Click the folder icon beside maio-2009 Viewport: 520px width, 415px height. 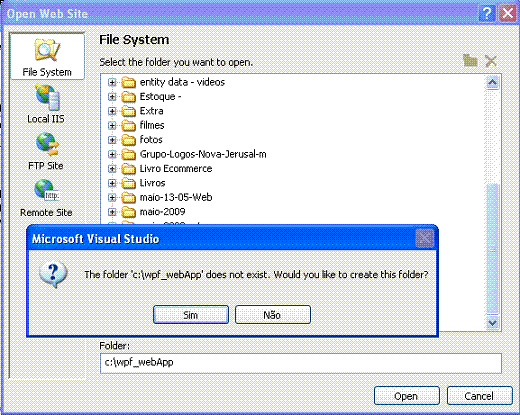click(128, 211)
